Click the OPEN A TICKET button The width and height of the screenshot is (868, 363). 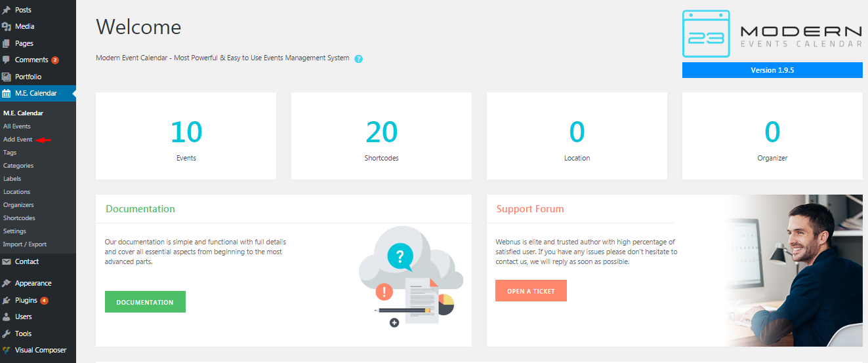[531, 291]
